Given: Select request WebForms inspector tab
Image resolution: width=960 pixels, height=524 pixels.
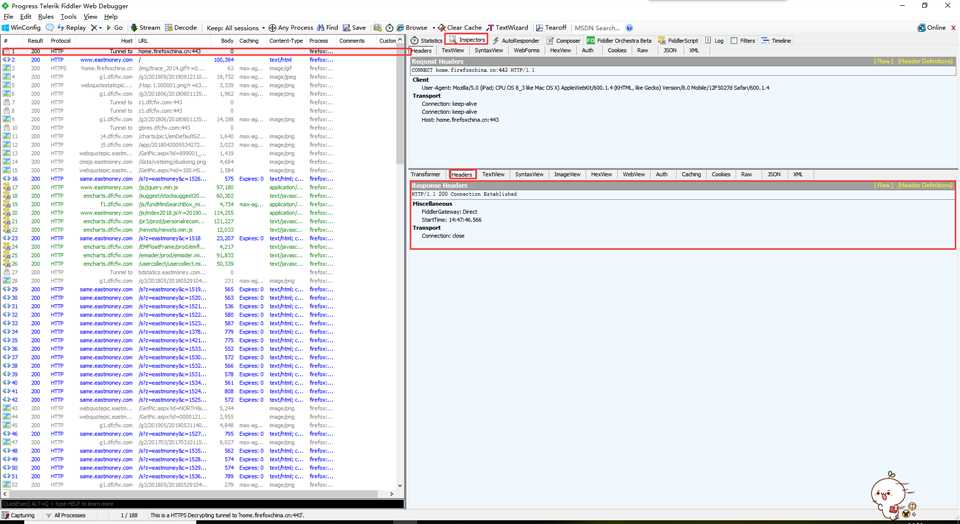Looking at the screenshot, I should 527,50.
